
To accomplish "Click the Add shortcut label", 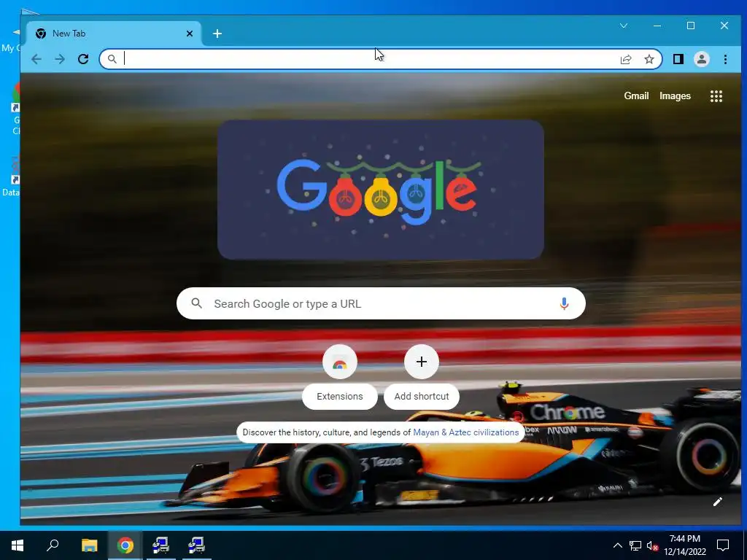I will point(422,396).
